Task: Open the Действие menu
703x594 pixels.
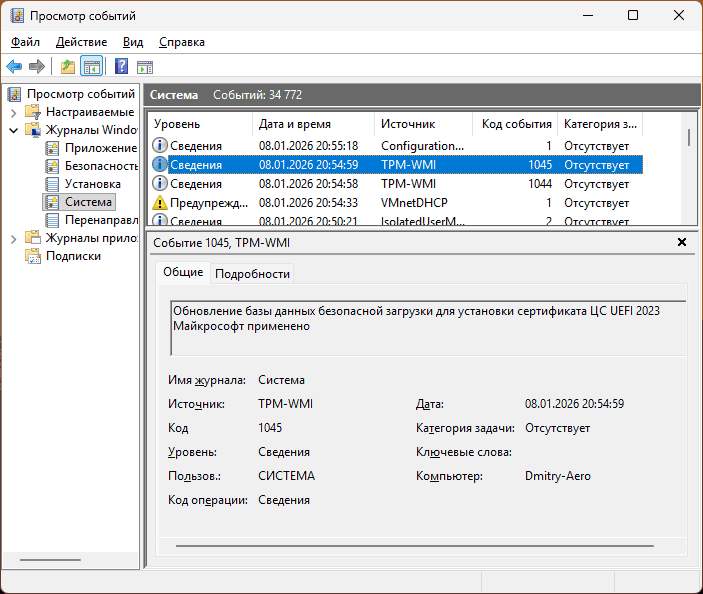Action: (81, 42)
